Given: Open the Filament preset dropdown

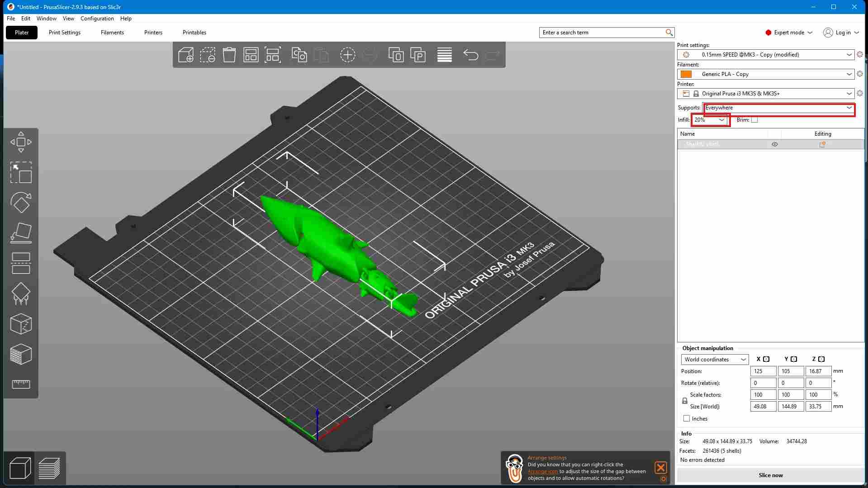Looking at the screenshot, I should pyautogui.click(x=766, y=74).
